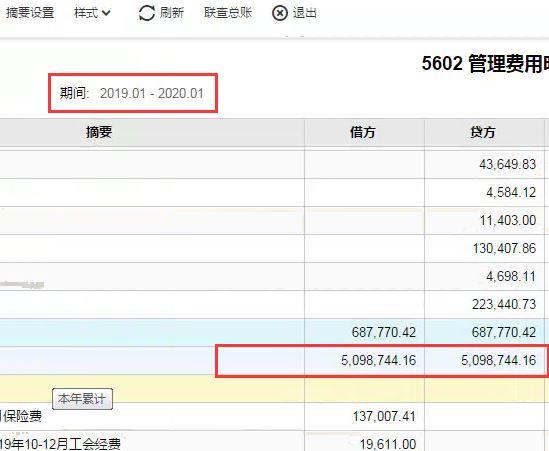Viewport: 549px width, 451px height.
Task: Click the 摘要 column header
Action: click(x=99, y=132)
